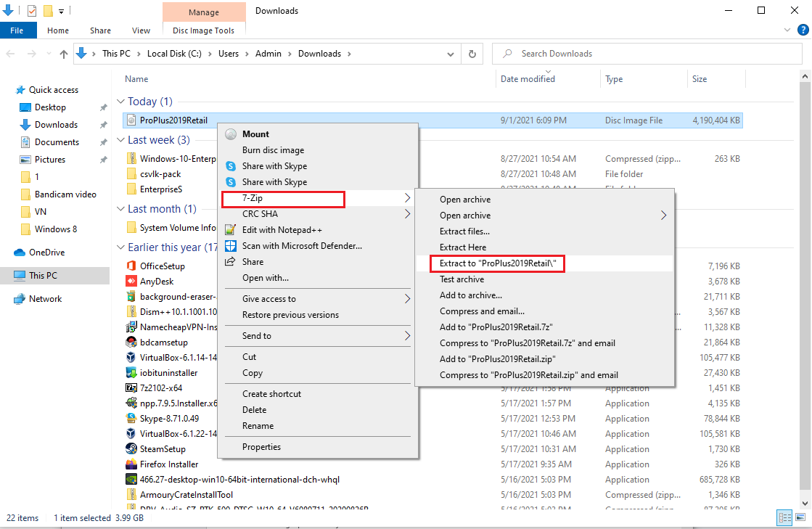812x529 pixels.
Task: Click the iobituninstaller file icon
Action: (131, 373)
